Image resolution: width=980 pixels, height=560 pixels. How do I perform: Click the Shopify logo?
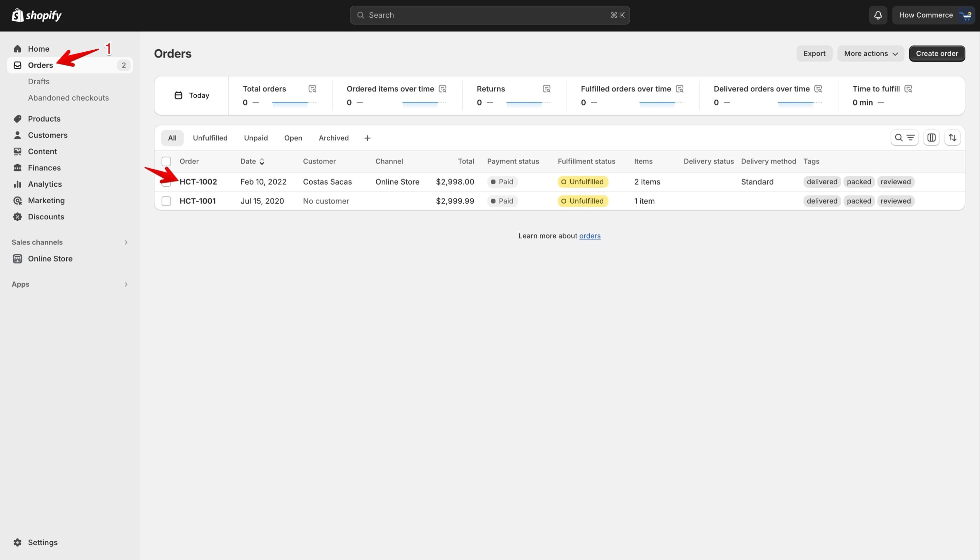[36, 15]
